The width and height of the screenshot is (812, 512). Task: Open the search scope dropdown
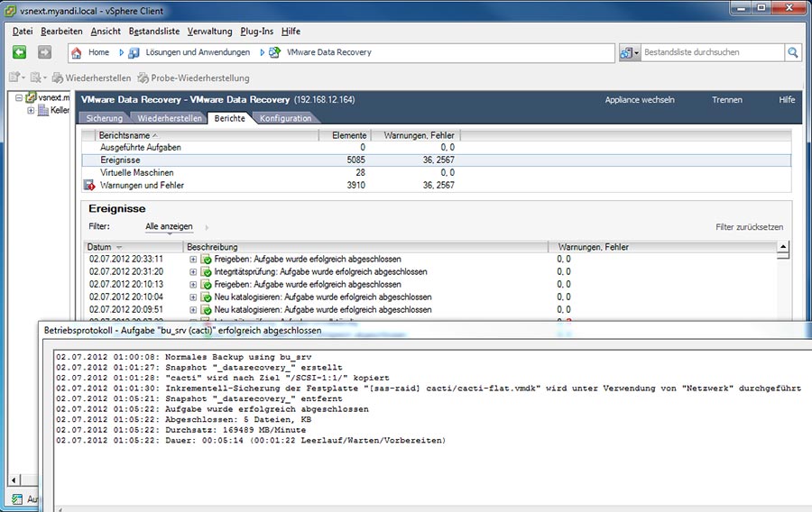pos(631,53)
